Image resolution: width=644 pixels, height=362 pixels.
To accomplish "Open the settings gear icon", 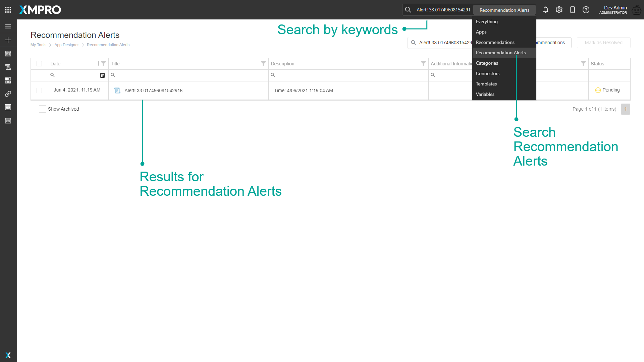I will coord(559,10).
